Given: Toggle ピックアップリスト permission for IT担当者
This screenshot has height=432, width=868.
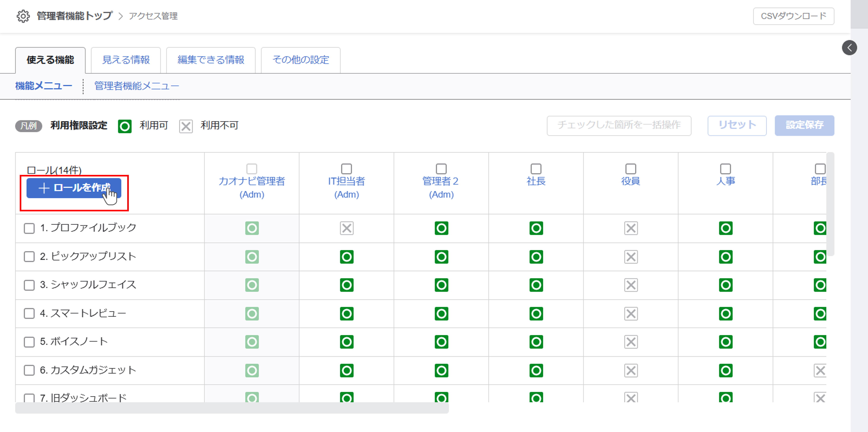Looking at the screenshot, I should (346, 257).
